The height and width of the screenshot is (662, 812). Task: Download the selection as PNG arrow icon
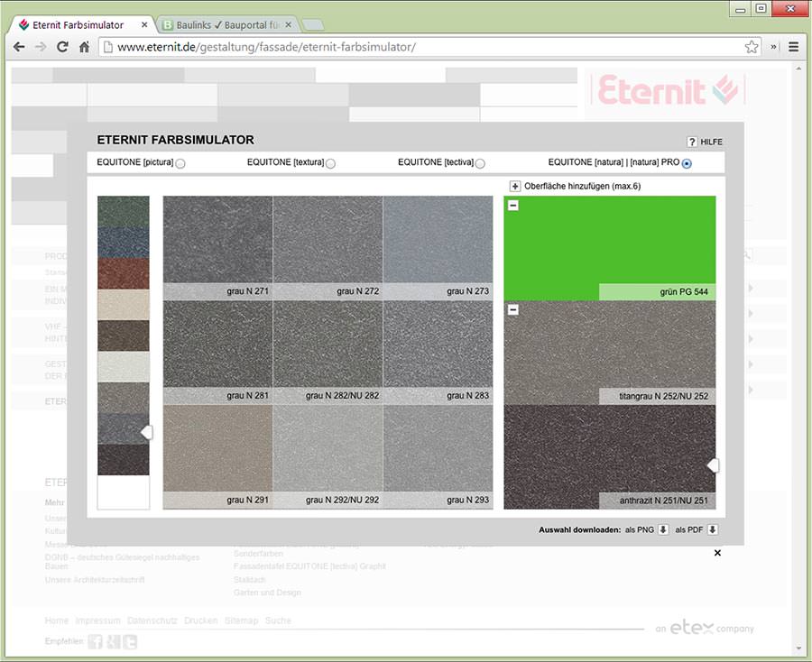click(663, 529)
